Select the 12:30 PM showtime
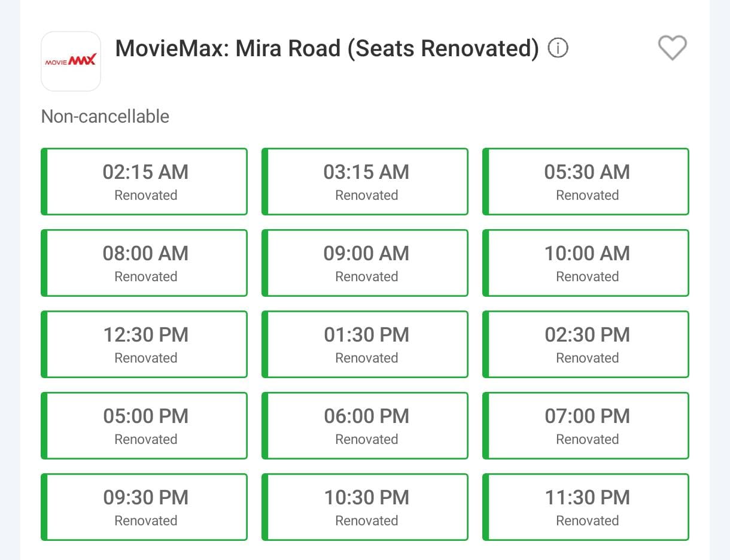The width and height of the screenshot is (730, 560). pyautogui.click(x=145, y=344)
